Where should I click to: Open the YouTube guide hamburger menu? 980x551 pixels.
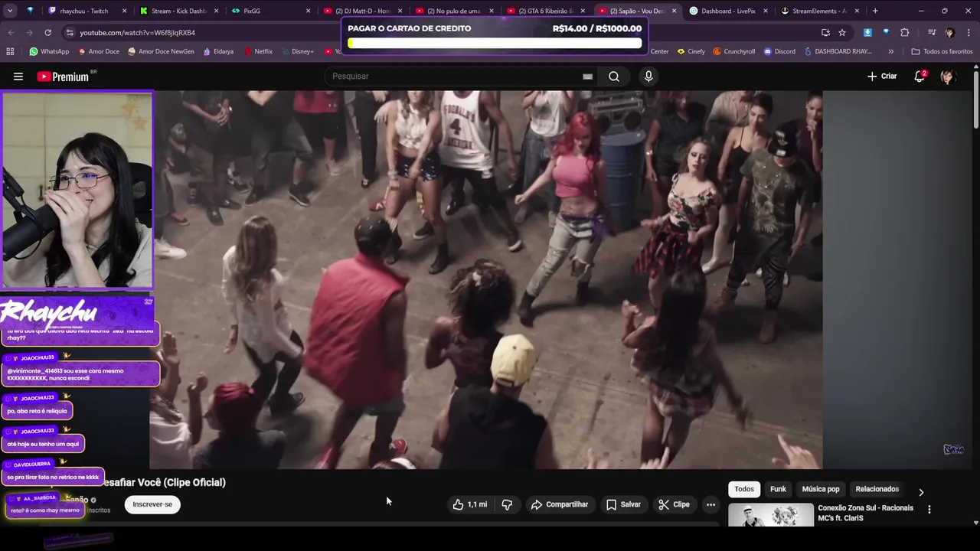18,77
